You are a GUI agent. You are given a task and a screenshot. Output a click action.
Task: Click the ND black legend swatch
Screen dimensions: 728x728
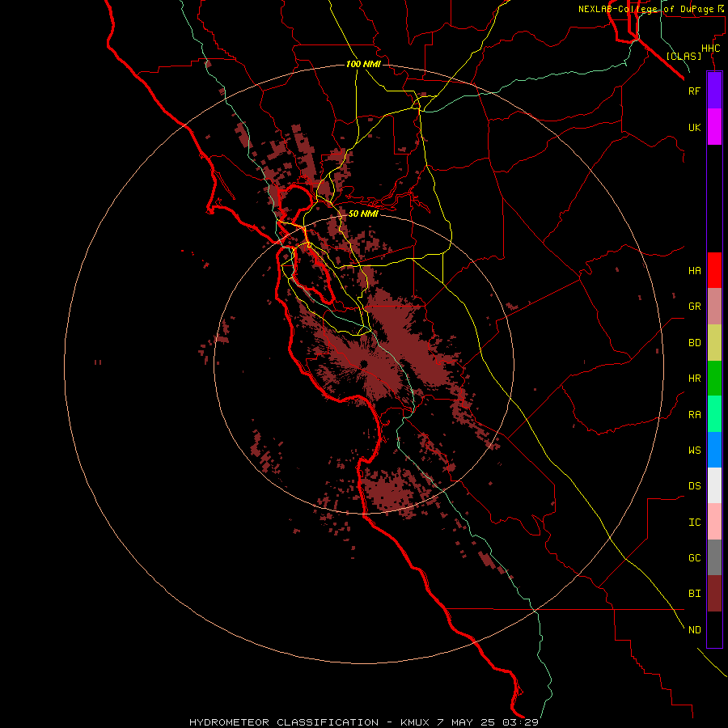point(714,629)
